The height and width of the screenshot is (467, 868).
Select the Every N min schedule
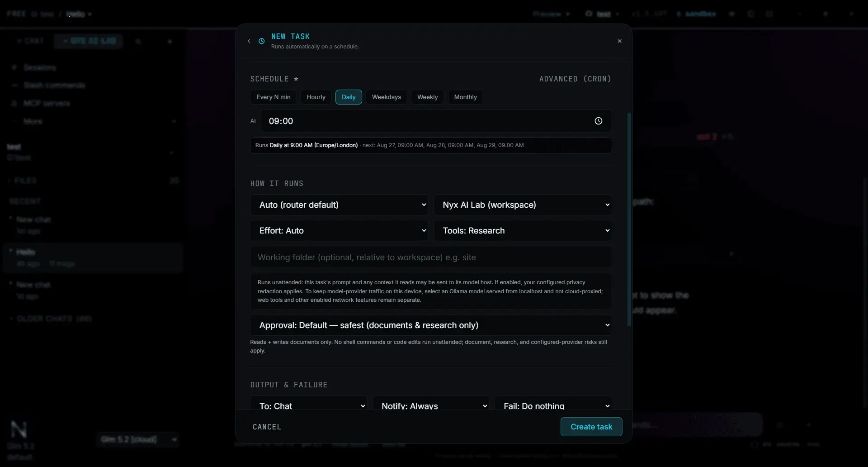274,97
